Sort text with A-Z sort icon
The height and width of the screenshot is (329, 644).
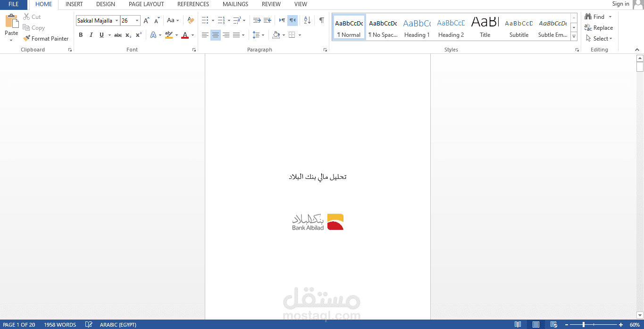(x=307, y=20)
